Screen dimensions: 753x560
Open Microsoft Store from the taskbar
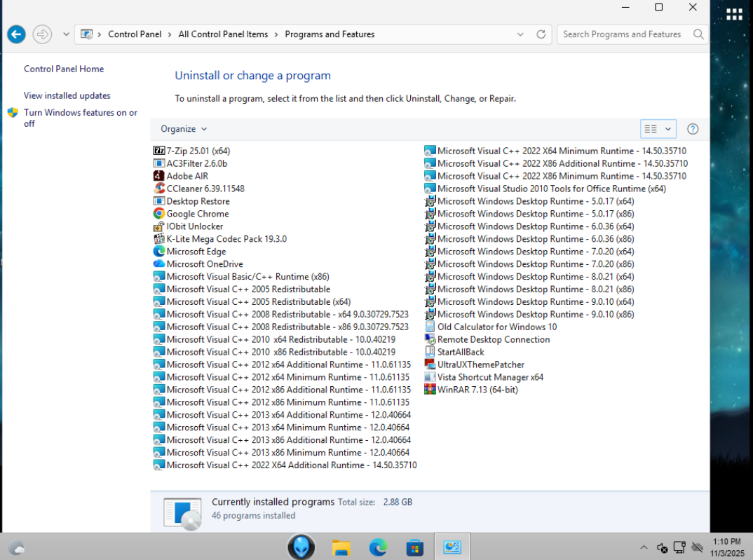click(x=414, y=547)
